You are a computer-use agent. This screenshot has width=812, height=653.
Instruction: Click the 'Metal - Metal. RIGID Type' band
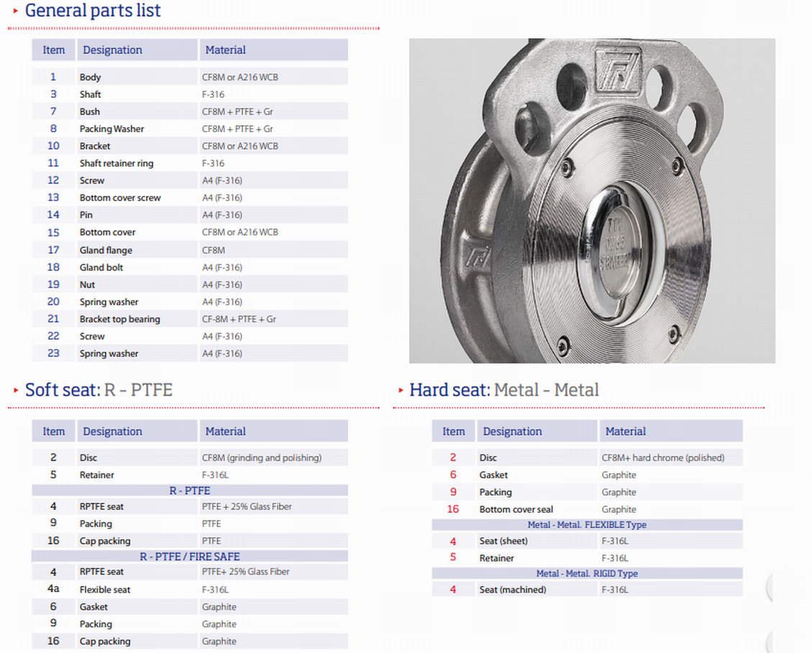(588, 573)
